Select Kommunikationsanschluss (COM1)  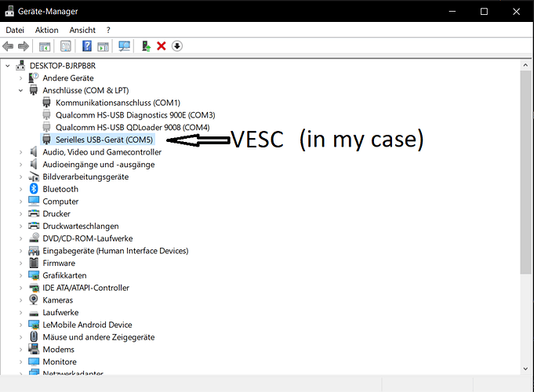point(118,103)
